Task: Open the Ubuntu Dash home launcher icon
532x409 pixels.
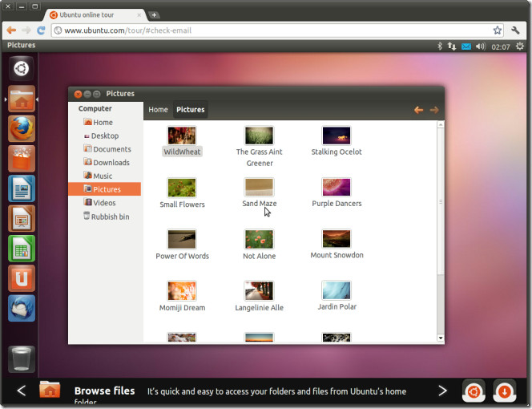Action: tap(22, 69)
